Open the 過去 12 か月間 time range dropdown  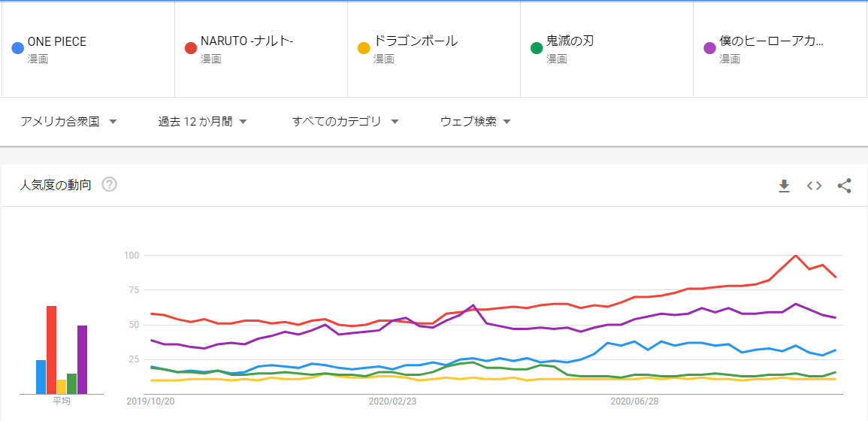click(202, 121)
